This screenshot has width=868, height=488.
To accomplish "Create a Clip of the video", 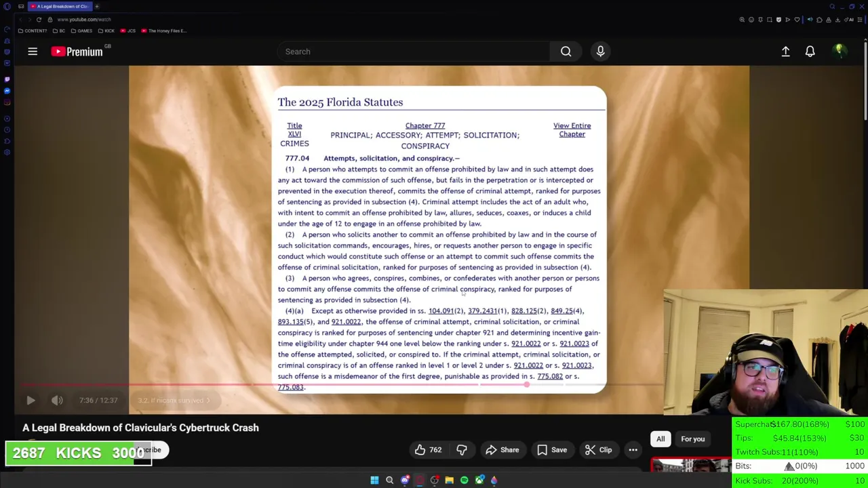I will 599,450.
